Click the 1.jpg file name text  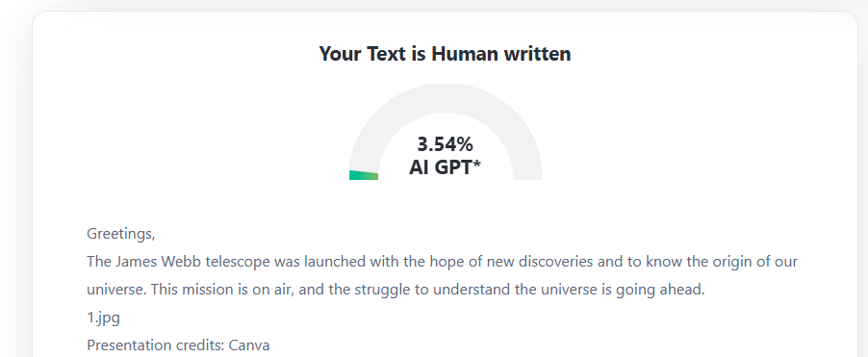point(104,318)
